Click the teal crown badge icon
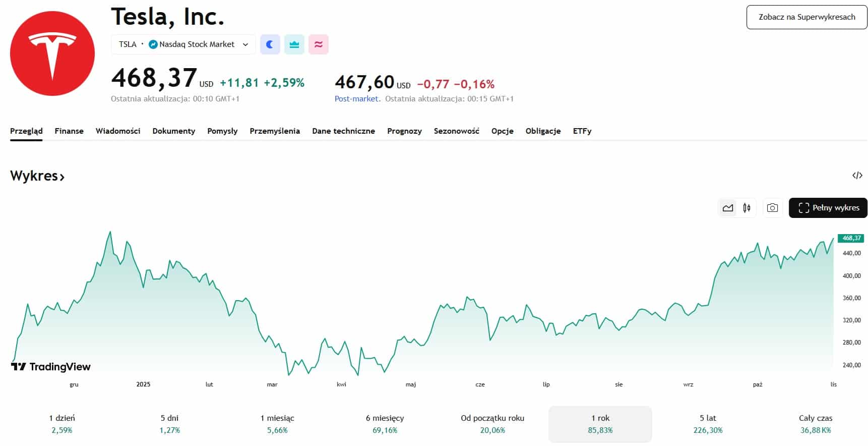This screenshot has height=446, width=868. coord(294,44)
